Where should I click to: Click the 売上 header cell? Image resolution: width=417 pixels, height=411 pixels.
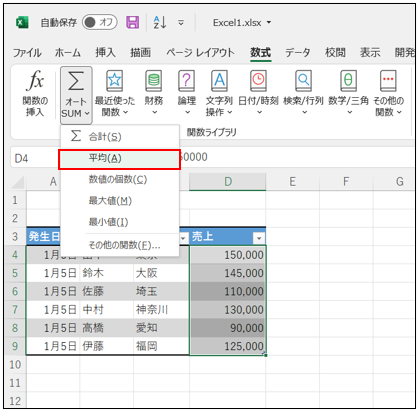click(x=228, y=237)
